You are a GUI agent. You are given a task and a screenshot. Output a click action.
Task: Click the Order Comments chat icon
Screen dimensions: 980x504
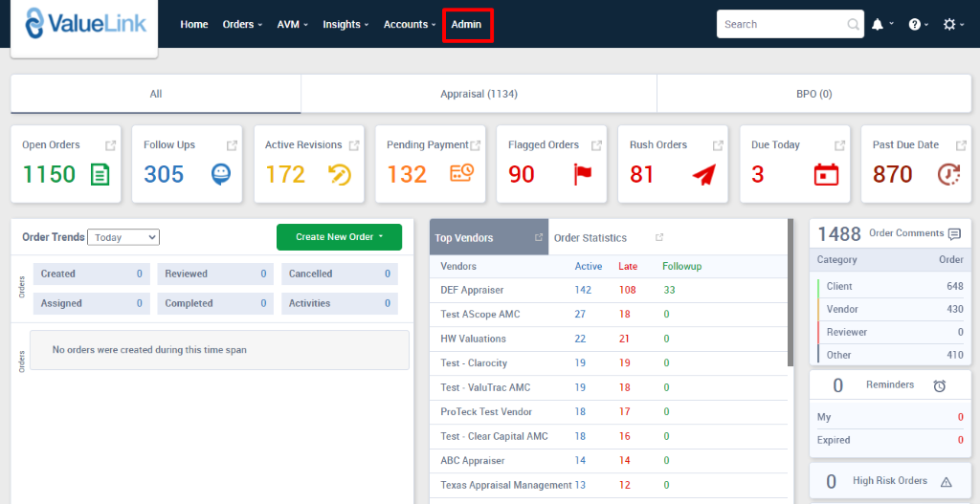(953, 233)
